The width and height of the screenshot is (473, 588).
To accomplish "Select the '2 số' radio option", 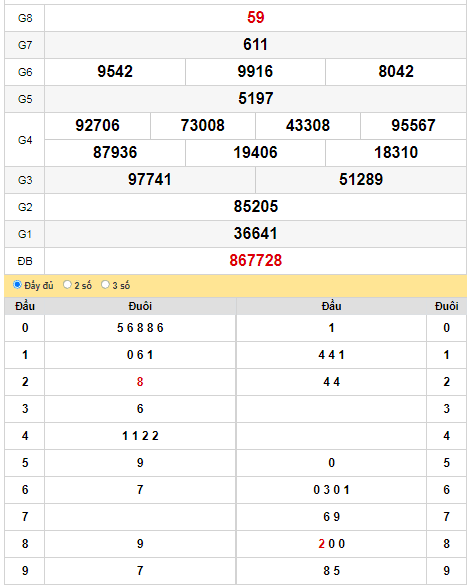I will coord(67,285).
